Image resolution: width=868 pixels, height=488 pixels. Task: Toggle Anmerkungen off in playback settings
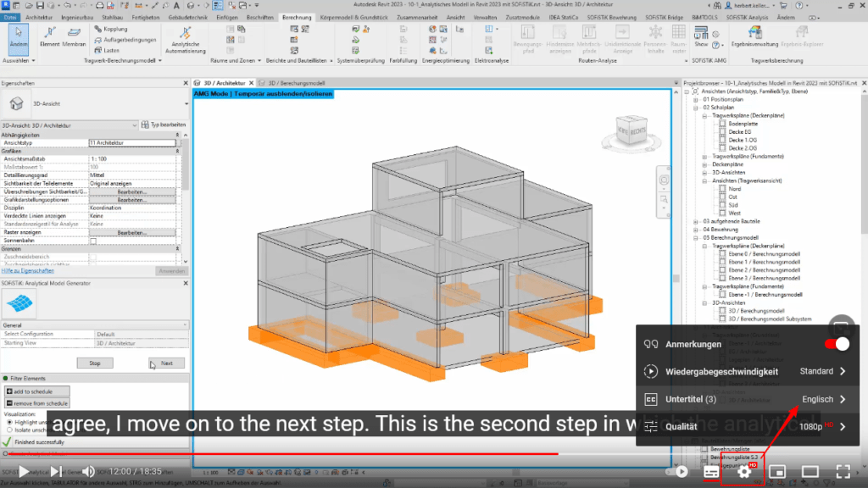click(x=836, y=344)
